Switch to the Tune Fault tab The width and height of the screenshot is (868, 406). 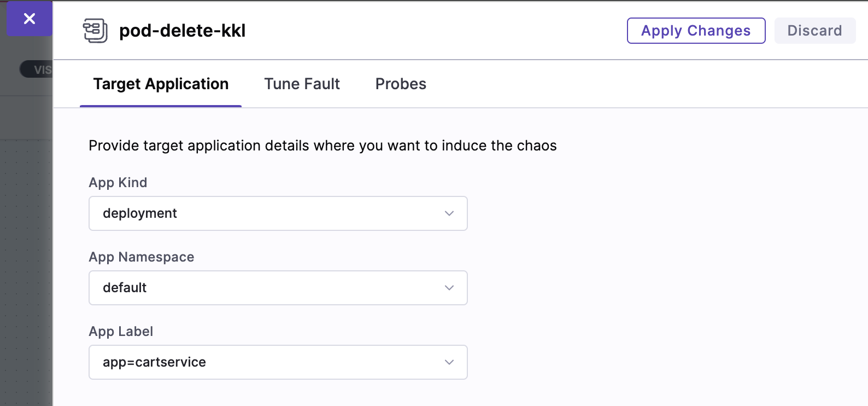tap(302, 84)
